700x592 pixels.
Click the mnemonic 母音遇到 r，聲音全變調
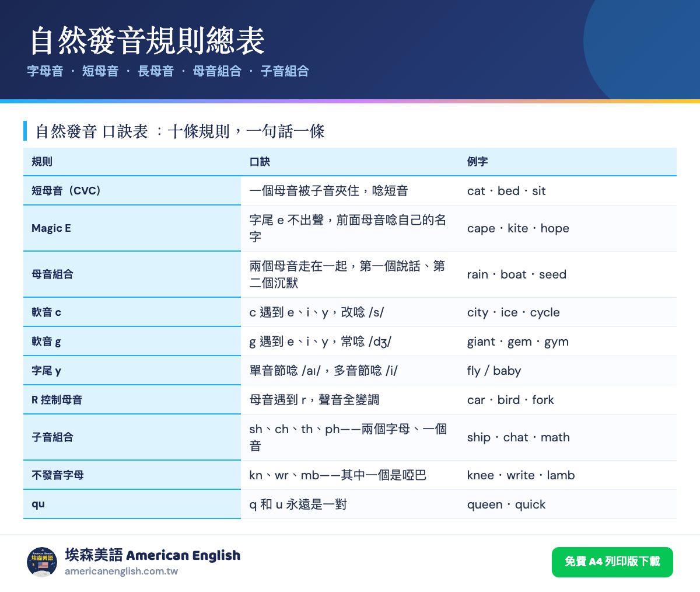pos(314,400)
